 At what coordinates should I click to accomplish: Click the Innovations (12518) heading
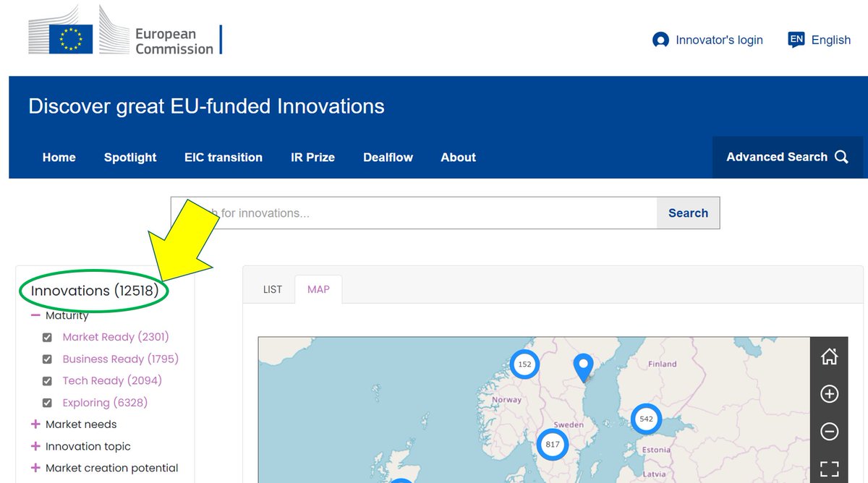(95, 291)
